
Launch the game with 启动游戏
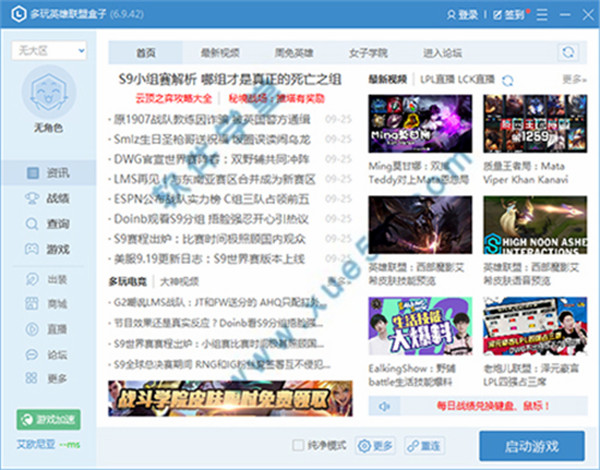[x=532, y=446]
